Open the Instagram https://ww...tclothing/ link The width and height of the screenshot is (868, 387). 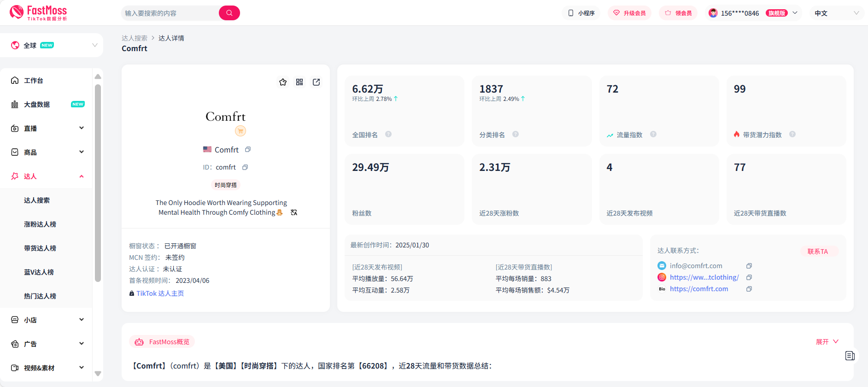704,277
